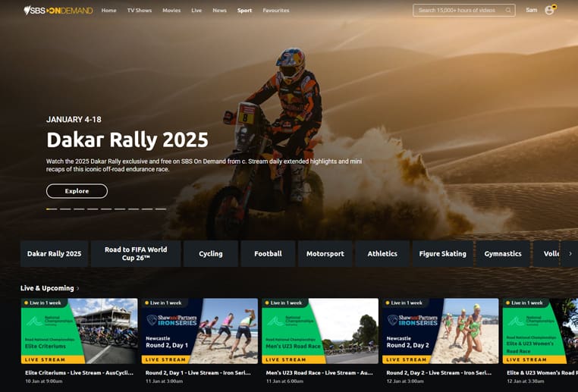Click the Explore button for Dakar Rally
The image size is (578, 392).
pos(77,191)
